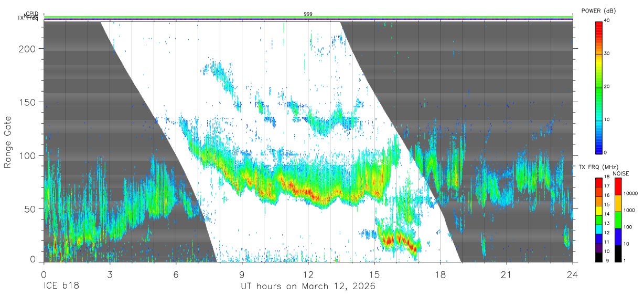Viewport: 644px width, 297px height.
Task: Click the POWER (dB) legend title
Action: click(598, 11)
